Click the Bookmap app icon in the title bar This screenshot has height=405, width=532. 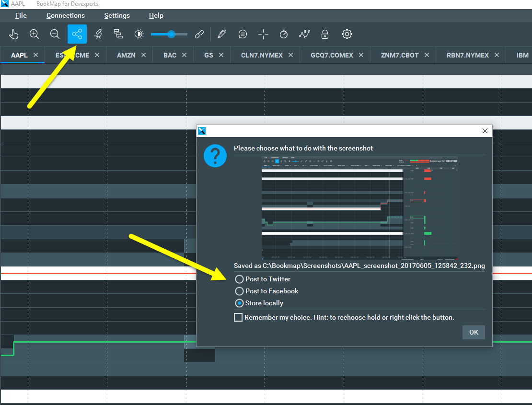coord(4,4)
